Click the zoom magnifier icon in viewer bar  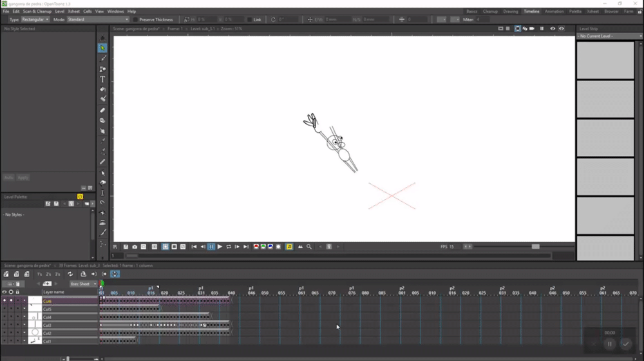309,247
